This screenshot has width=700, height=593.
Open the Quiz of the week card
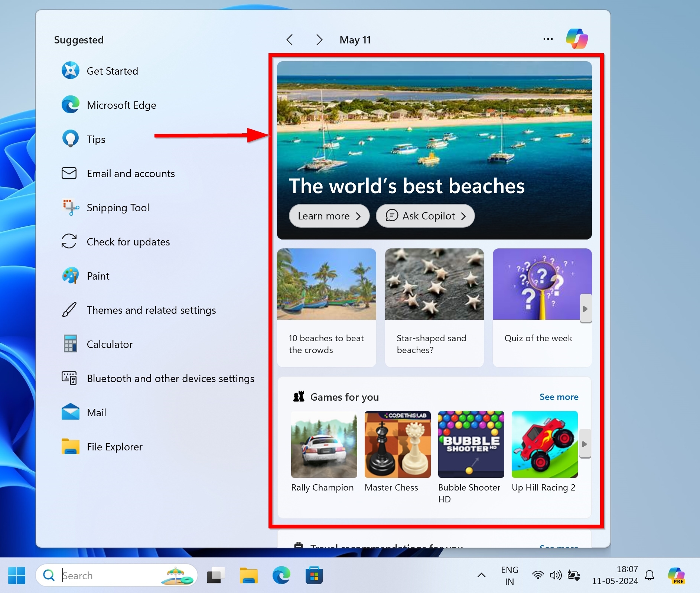pos(542,307)
